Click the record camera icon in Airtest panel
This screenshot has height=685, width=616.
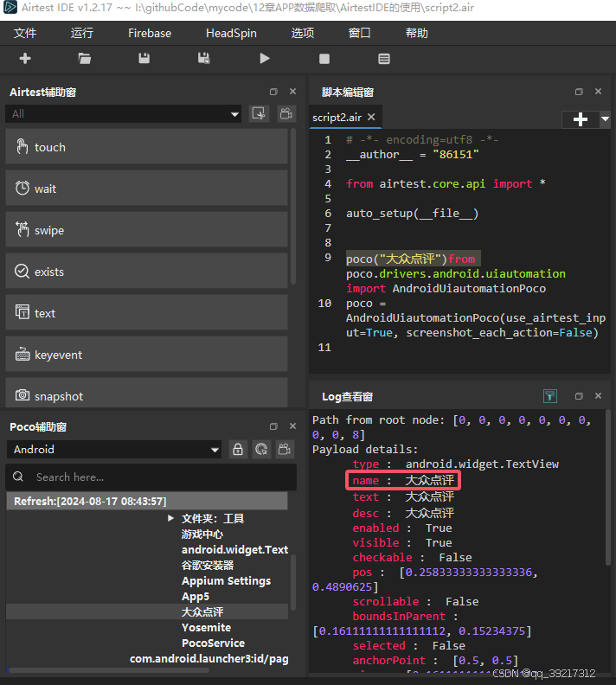(x=286, y=114)
